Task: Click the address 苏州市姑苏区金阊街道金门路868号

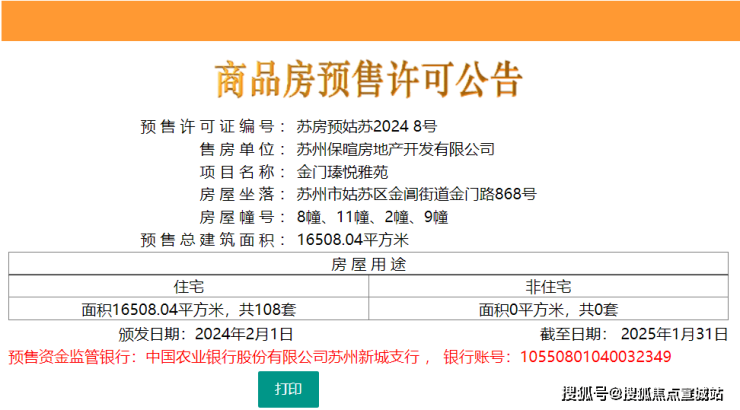Action: [x=416, y=194]
